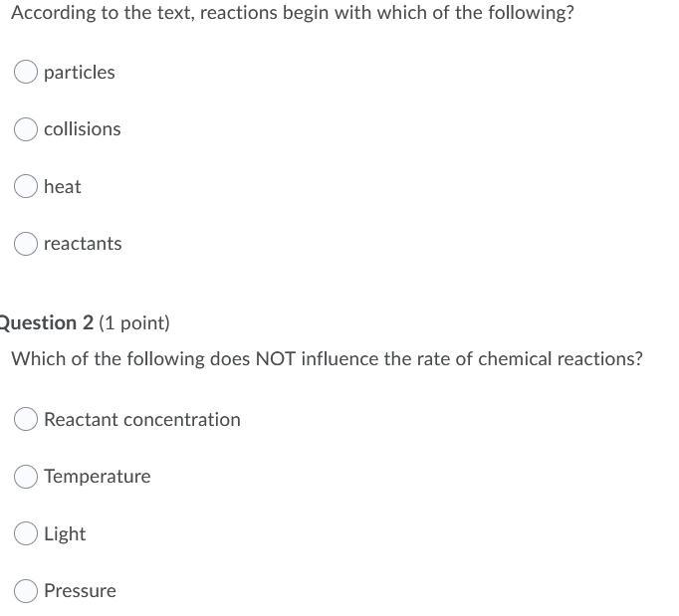This screenshot has width=679, height=616.
Task: Choose the 'Temperature' radio circle
Action: click(x=26, y=477)
